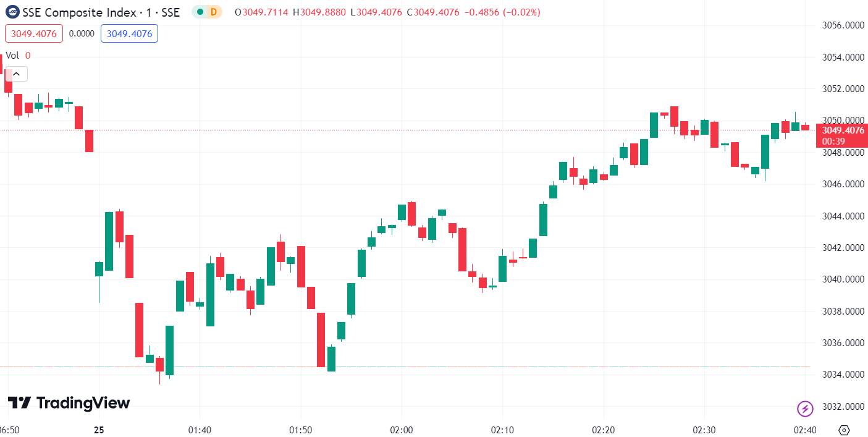Viewport: 868px width, 437px height.
Task: Open chart settings via the hexagon gear icon
Action: point(845,430)
